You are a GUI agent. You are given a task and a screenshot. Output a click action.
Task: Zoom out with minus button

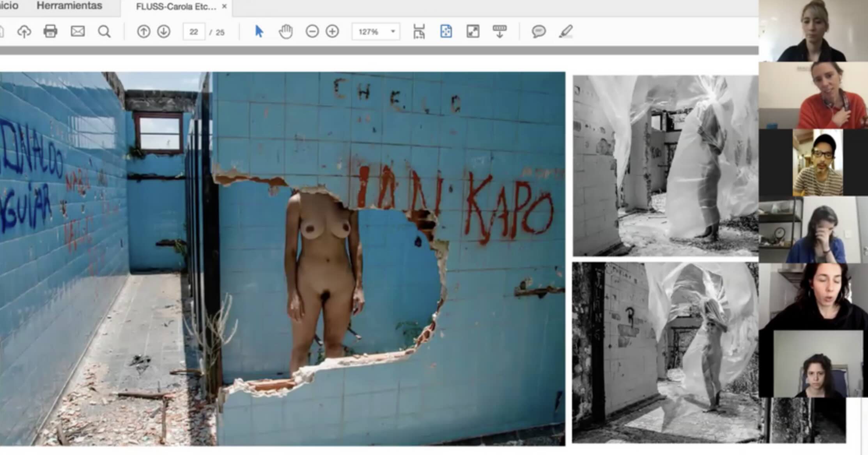312,32
